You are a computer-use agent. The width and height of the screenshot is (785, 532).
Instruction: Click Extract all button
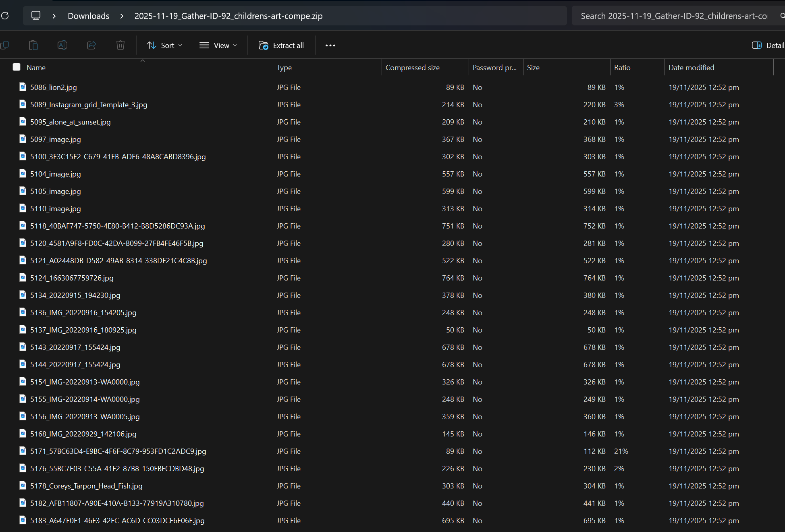tap(281, 45)
